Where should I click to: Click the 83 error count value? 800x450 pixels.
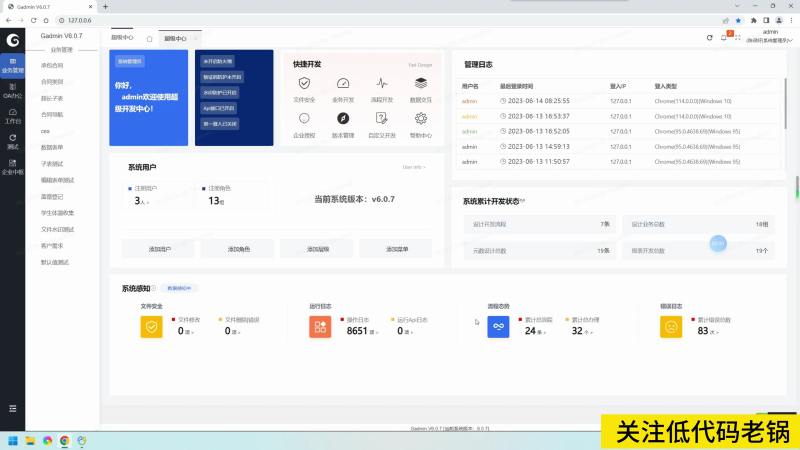703,331
